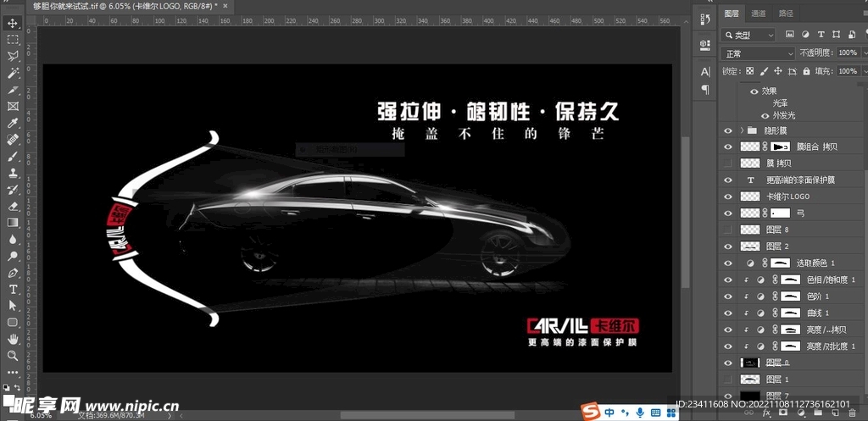Switch to the 路径 tab
Viewport: 868px width, 421px height.
(786, 13)
